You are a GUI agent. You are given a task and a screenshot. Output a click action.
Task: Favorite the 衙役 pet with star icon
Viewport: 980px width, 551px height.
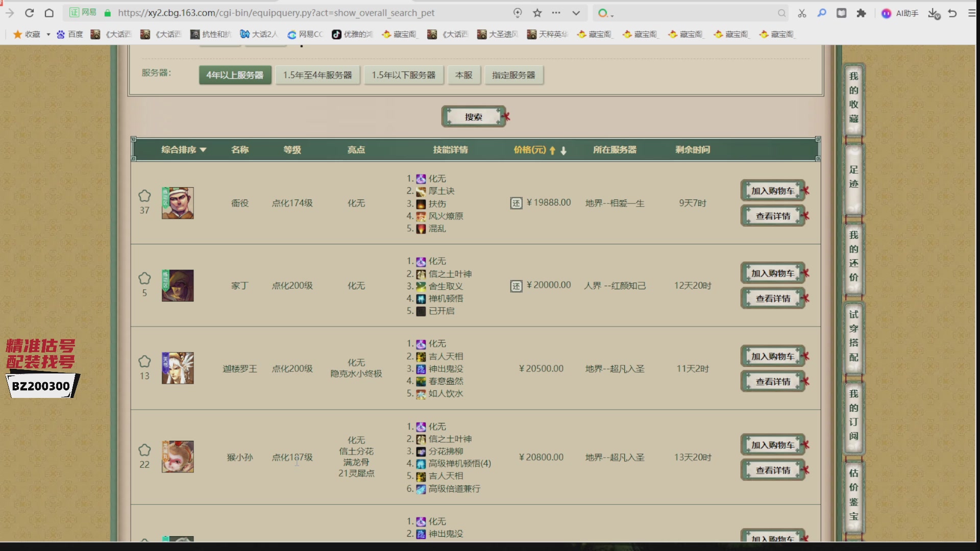(x=144, y=196)
